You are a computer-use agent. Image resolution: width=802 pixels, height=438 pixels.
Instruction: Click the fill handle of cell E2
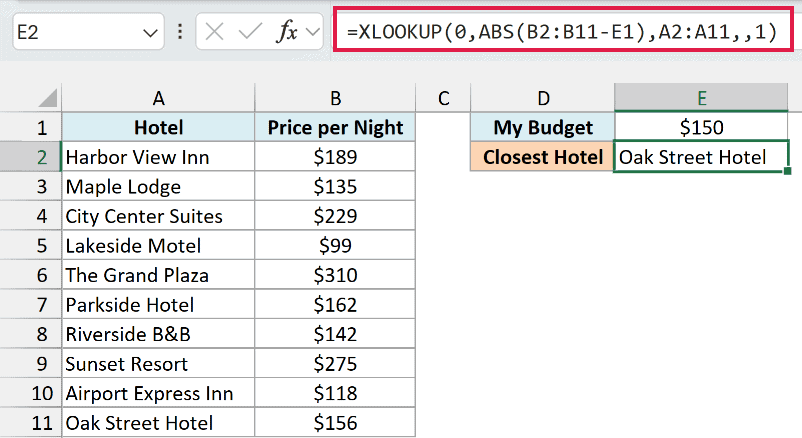tap(787, 171)
